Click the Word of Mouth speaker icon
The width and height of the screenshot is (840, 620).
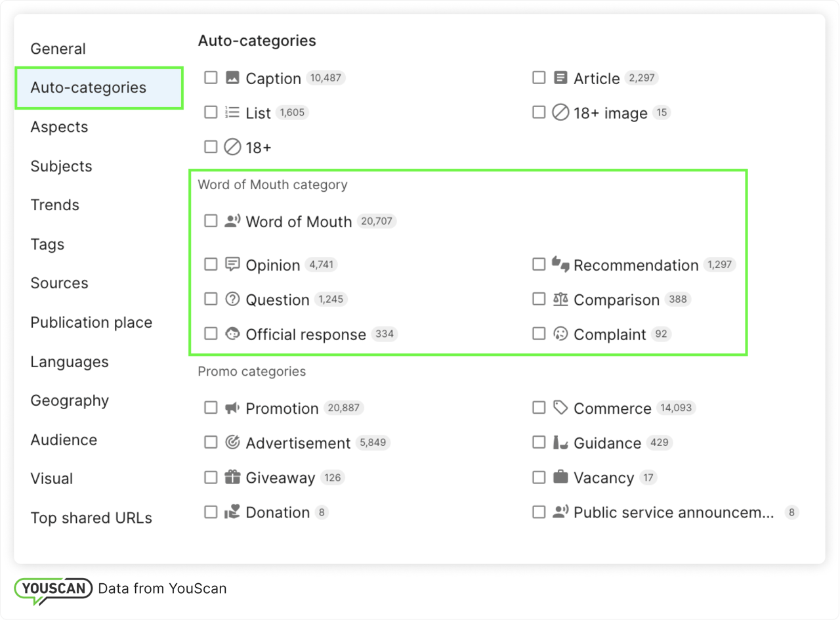pyautogui.click(x=232, y=221)
